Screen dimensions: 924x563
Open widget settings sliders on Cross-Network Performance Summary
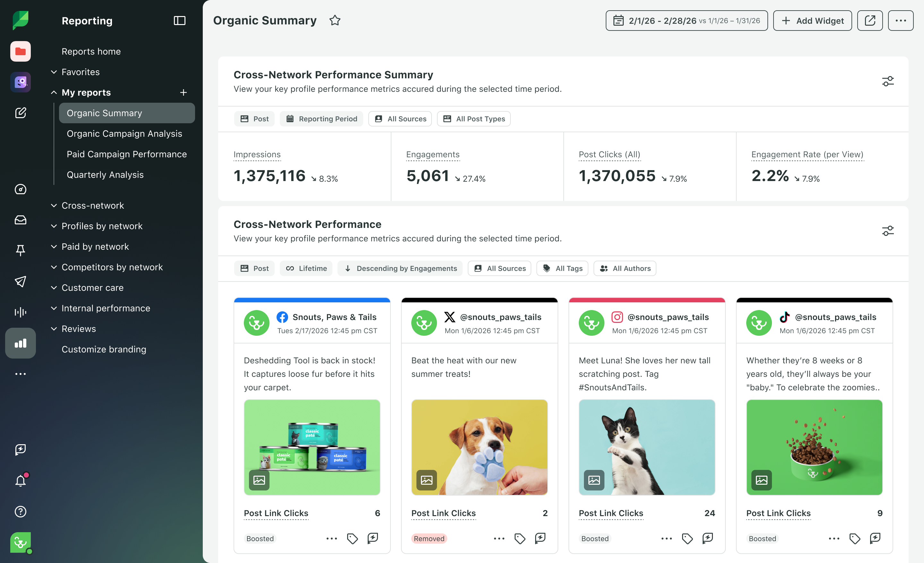point(888,81)
